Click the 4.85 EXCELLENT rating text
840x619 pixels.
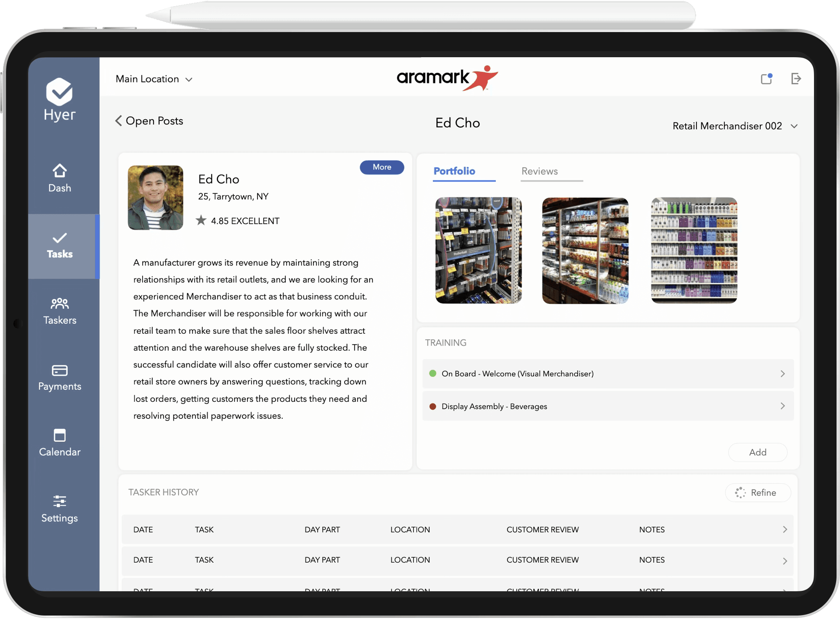point(245,221)
